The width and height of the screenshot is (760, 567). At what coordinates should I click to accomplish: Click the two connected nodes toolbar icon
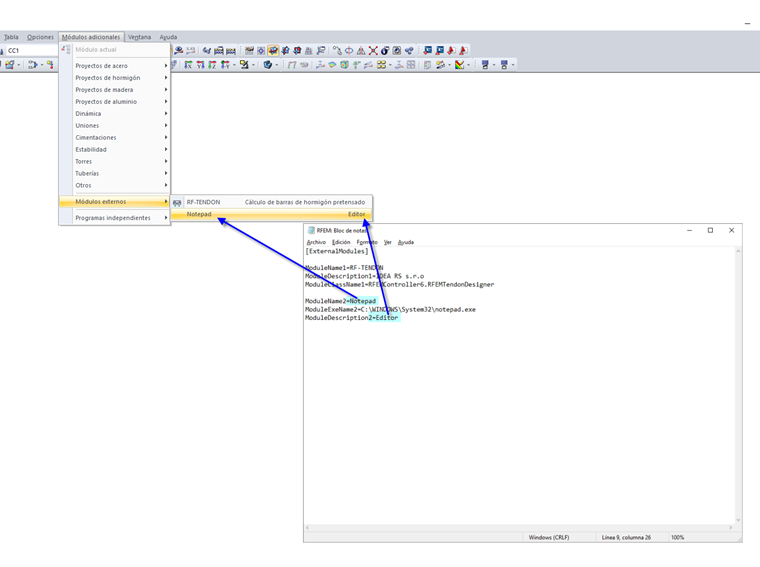337,50
